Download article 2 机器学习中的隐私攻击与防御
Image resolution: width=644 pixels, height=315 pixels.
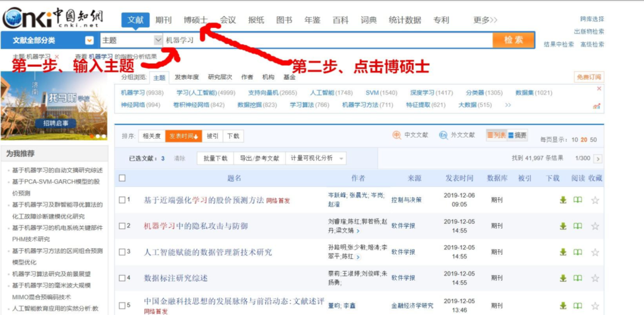[563, 226]
